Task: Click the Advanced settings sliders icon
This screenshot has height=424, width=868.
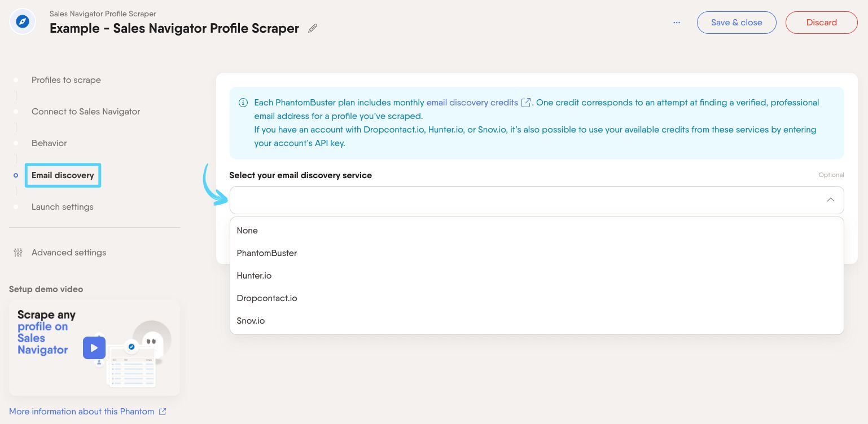Action: (18, 253)
